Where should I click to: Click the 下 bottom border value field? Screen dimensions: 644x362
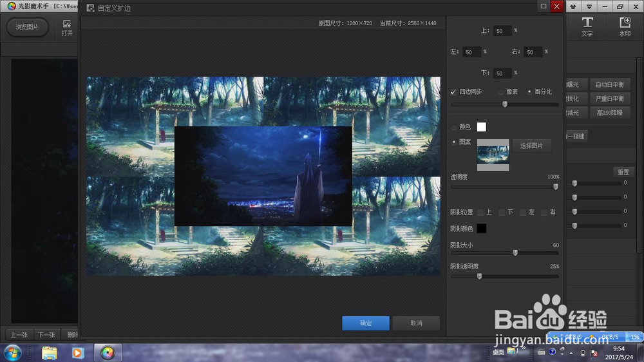502,73
